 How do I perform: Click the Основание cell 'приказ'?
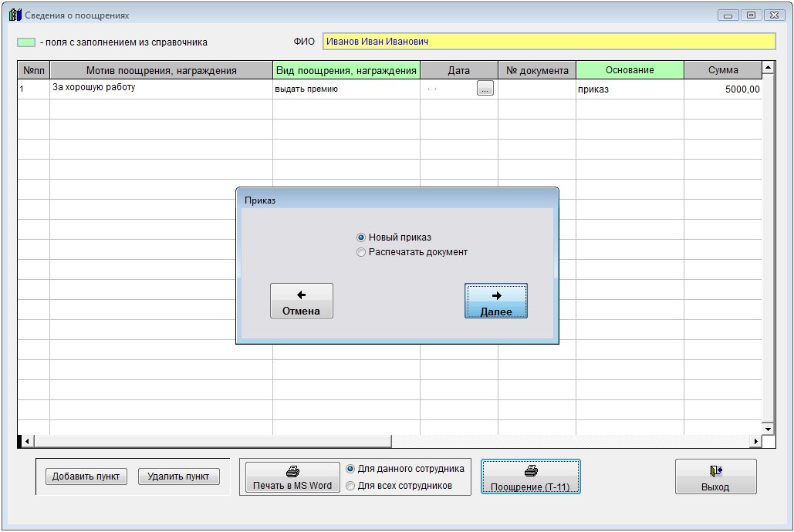(x=630, y=89)
